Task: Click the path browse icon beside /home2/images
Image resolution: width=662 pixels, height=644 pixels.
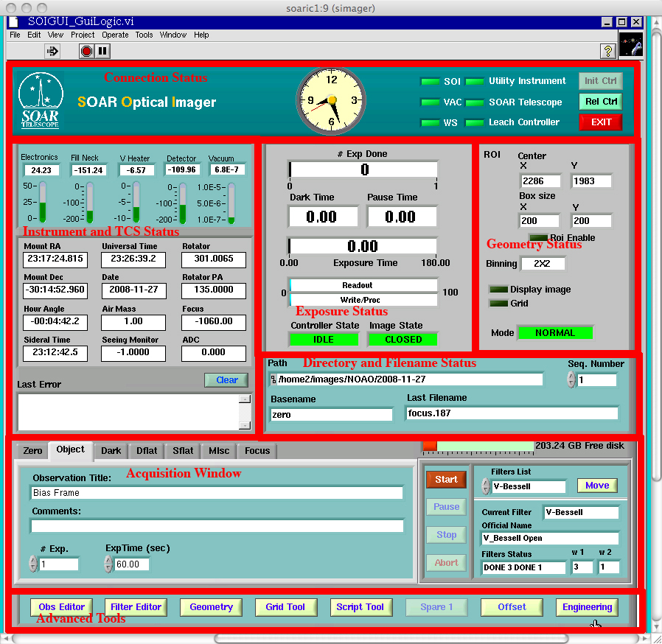Action: point(273,379)
